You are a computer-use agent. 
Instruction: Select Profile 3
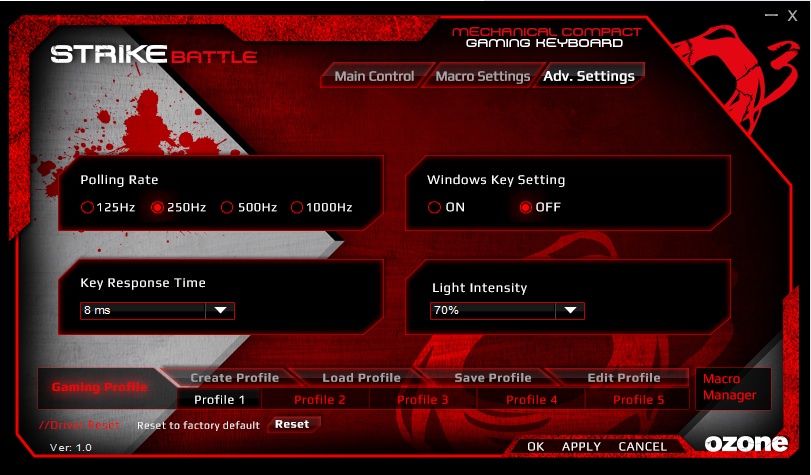click(423, 399)
